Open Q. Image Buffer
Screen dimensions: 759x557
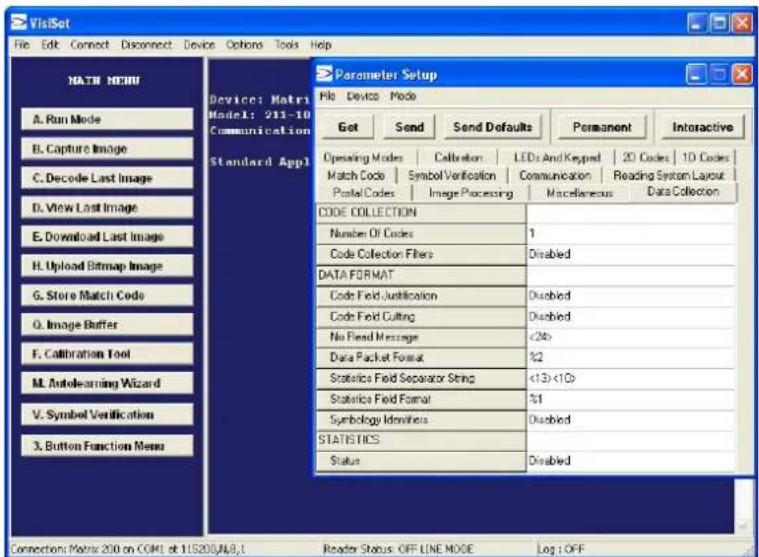click(x=107, y=324)
